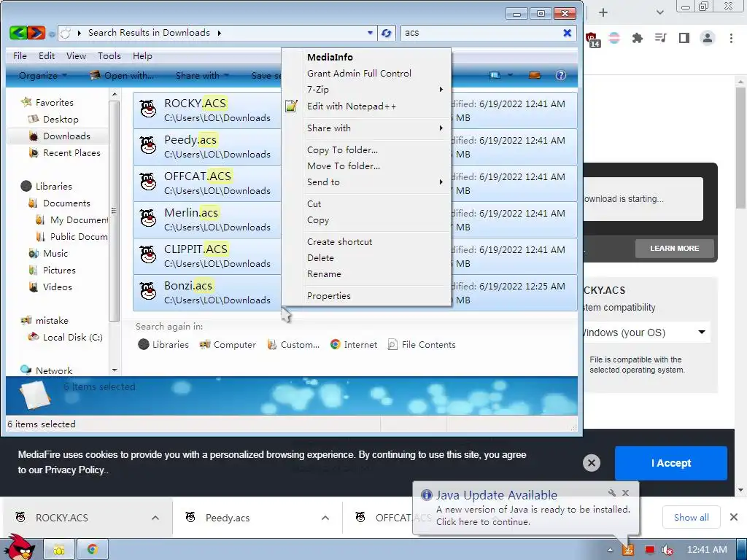Select the OFFCAT.ACS file icon
This screenshot has height=560, width=747.
click(x=148, y=182)
